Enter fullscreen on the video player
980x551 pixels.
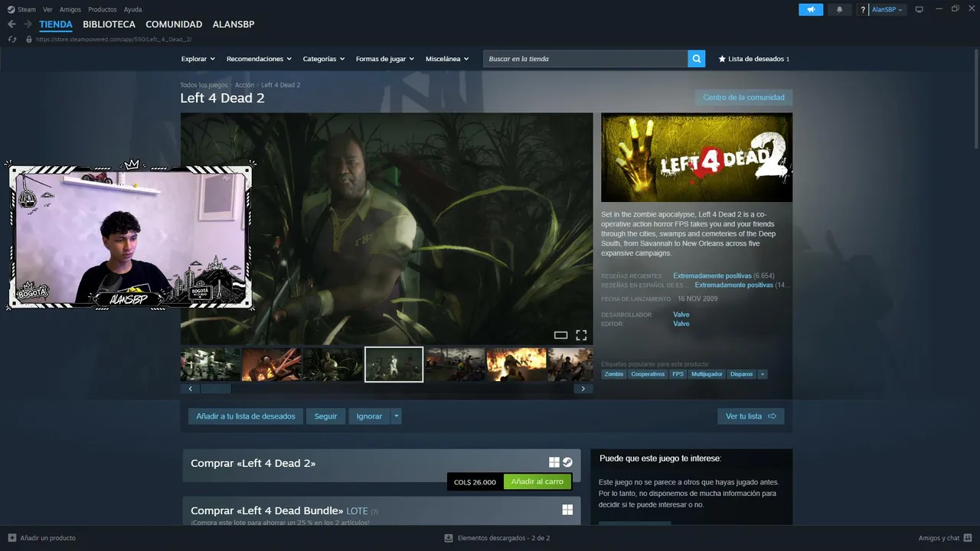(x=581, y=335)
